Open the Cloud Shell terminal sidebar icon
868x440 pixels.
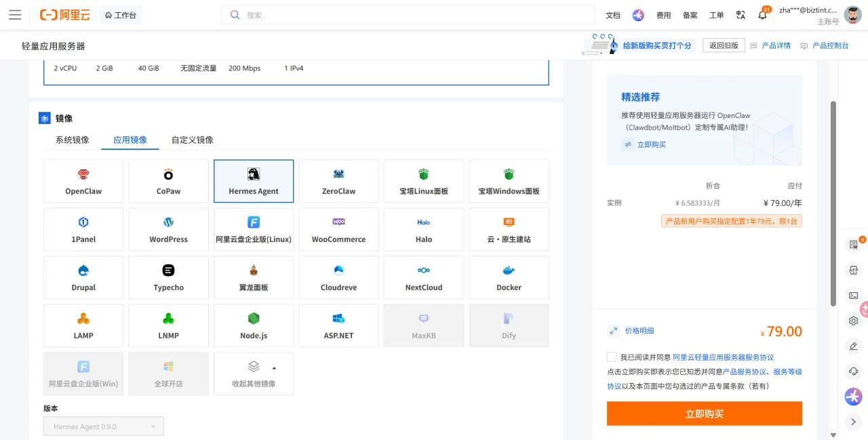(x=853, y=296)
